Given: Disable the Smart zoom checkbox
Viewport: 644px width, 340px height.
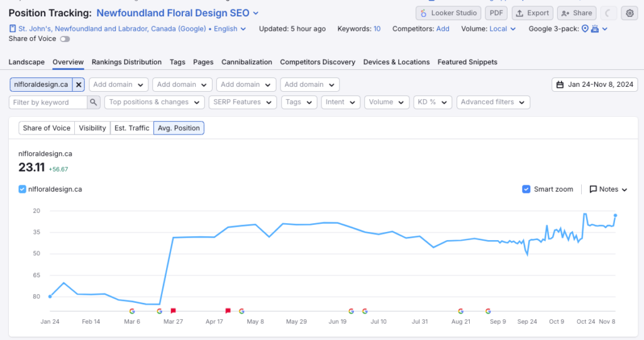Looking at the screenshot, I should tap(526, 189).
